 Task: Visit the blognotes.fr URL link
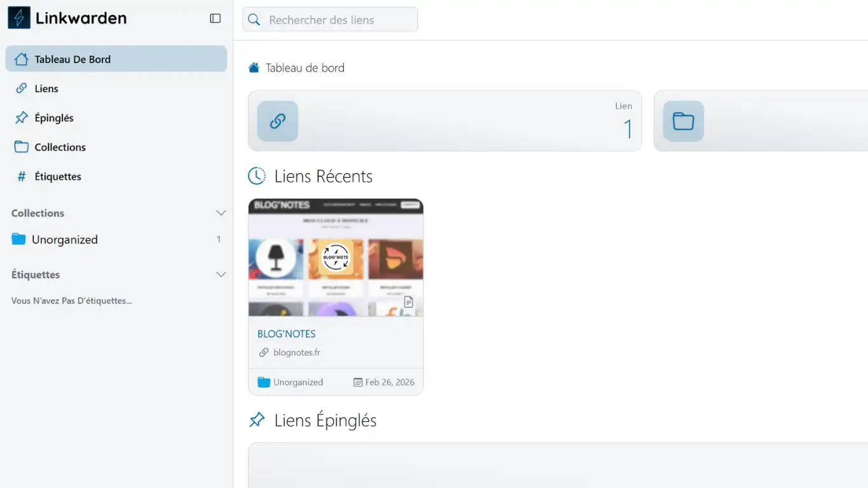click(x=296, y=352)
